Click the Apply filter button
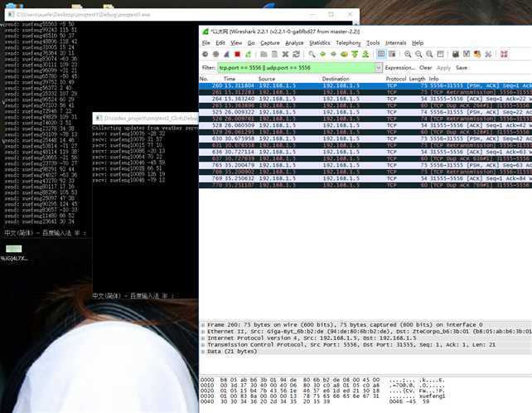The height and width of the screenshot is (413, 532). pyautogui.click(x=443, y=67)
